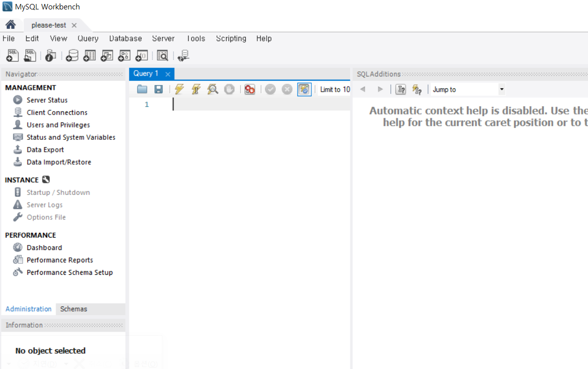Open the performance Dashboard
Image resolution: width=588 pixels, height=369 pixels.
pyautogui.click(x=44, y=247)
